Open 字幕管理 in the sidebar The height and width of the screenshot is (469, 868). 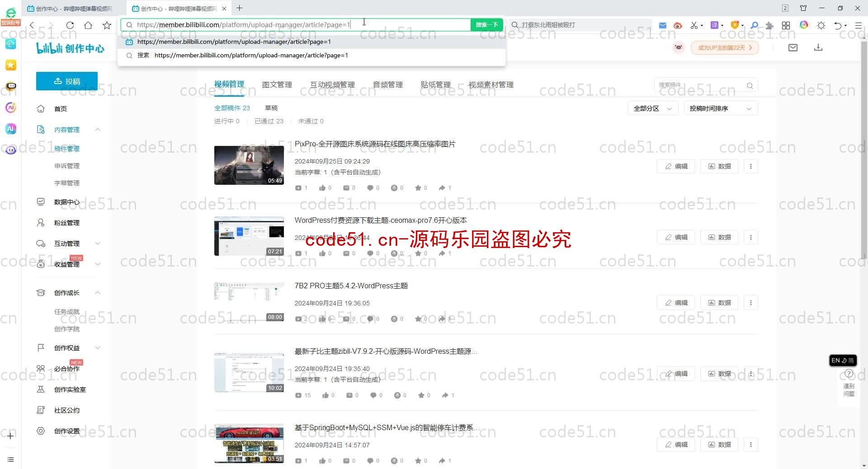pyautogui.click(x=67, y=183)
